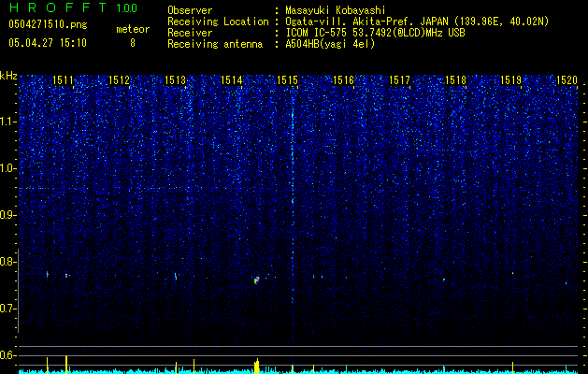This screenshot has height=374, width=588.
Task: Click the A504HB(yagi 4el) antenna text
Action: coord(330,44)
